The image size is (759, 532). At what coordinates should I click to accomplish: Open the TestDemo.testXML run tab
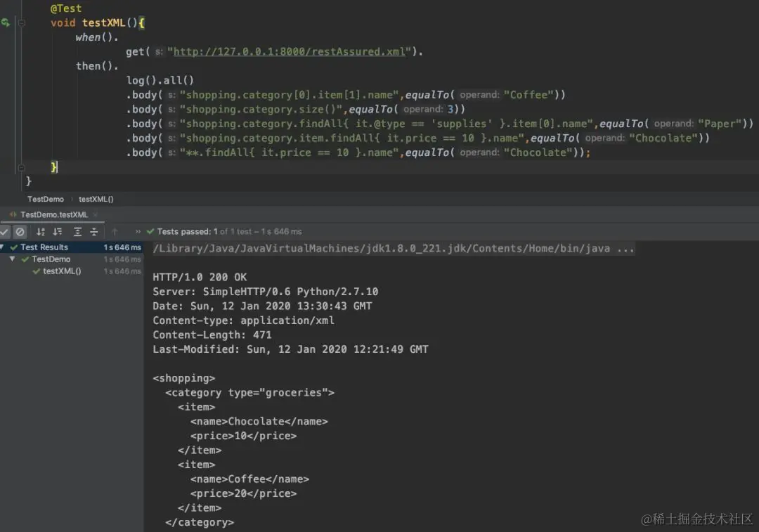(54, 214)
